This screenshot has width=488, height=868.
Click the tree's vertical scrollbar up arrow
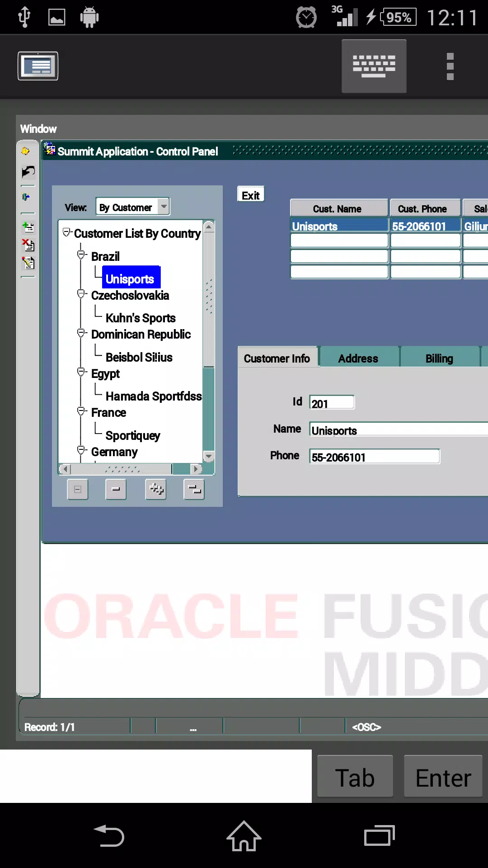point(209,226)
